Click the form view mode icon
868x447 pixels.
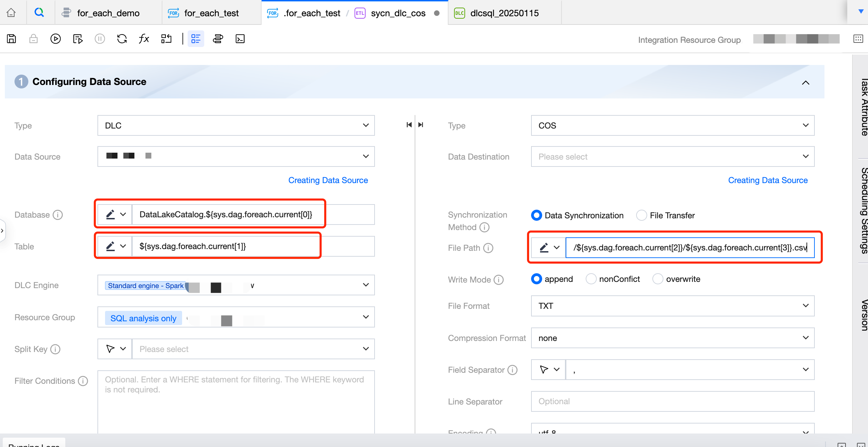(196, 39)
